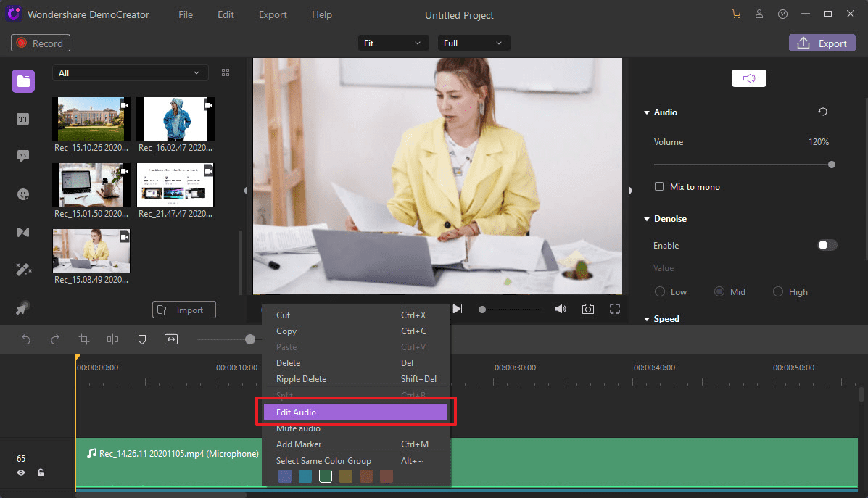The width and height of the screenshot is (868, 498).
Task: Open the transitions panel icon
Action: (23, 232)
